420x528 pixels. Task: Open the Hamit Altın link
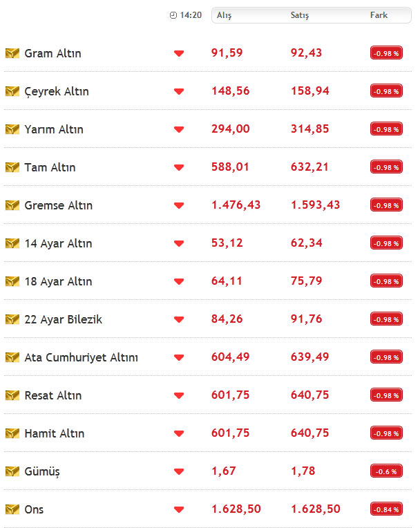pyautogui.click(x=54, y=433)
